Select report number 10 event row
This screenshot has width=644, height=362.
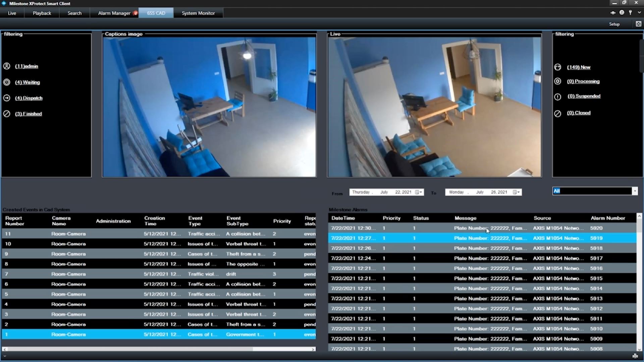[x=159, y=244]
